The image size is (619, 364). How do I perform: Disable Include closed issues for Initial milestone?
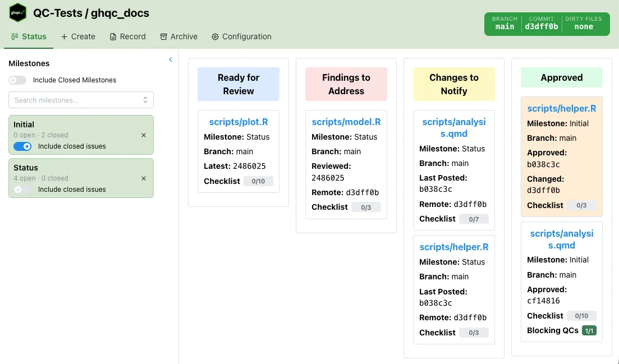tap(22, 146)
